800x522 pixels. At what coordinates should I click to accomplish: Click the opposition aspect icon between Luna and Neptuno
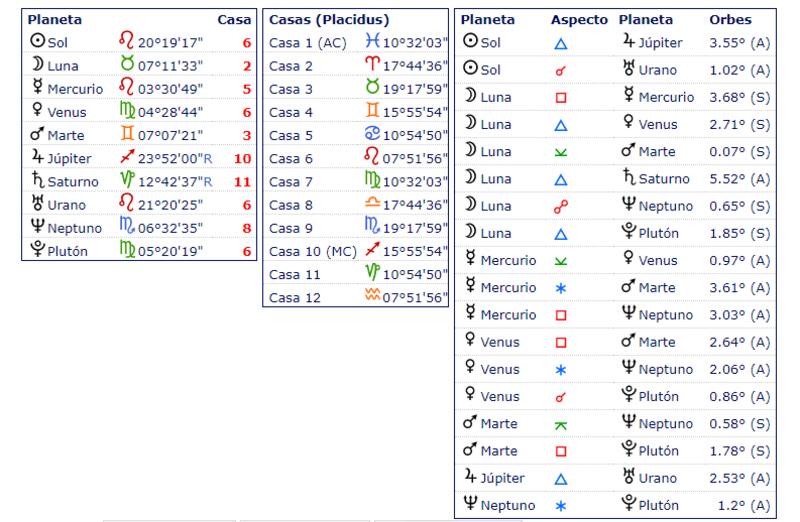[x=561, y=207]
